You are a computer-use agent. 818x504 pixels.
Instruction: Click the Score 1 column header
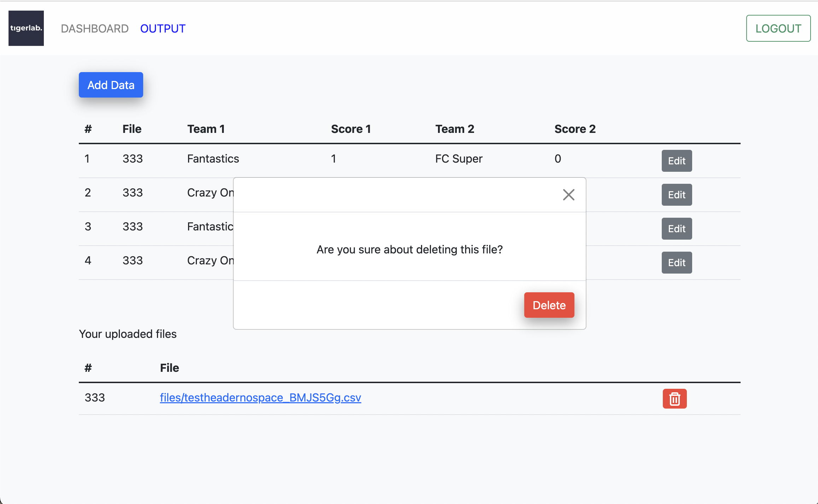coord(351,129)
